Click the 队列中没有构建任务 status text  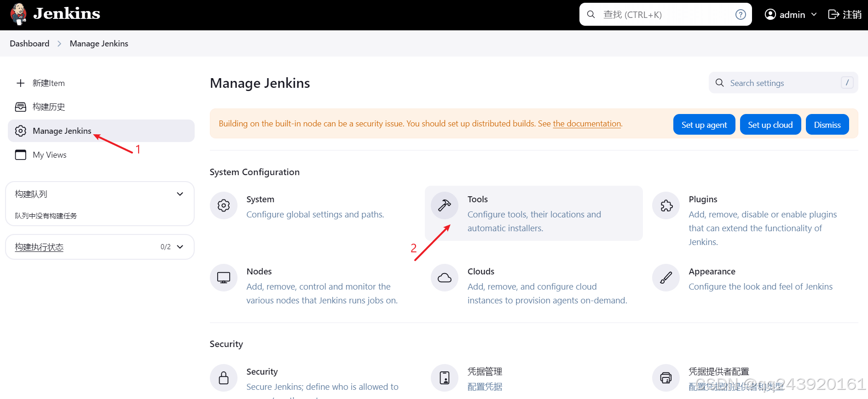pyautogui.click(x=46, y=216)
